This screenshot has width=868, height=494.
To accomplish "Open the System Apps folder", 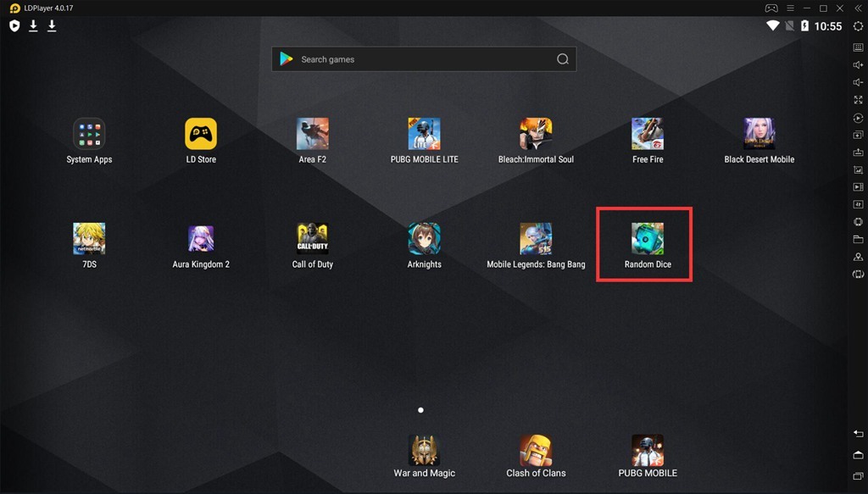I will click(89, 134).
